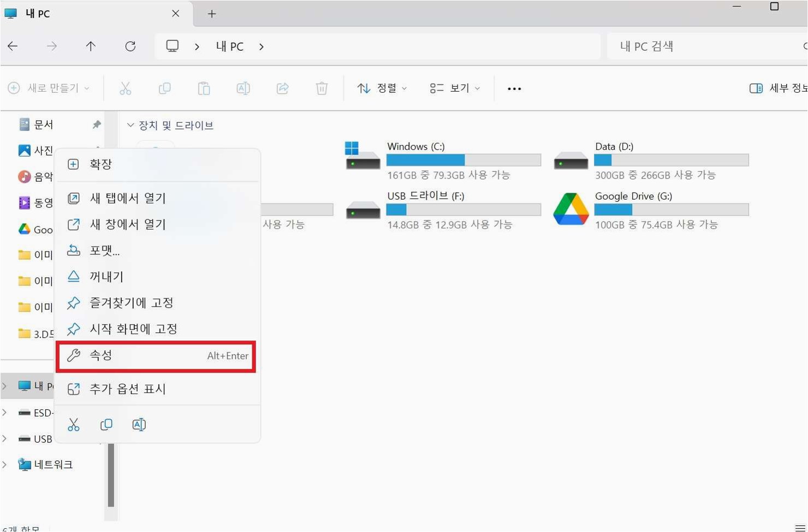Click the navigation pane vertical scrollbar
This screenshot has width=808, height=532.
point(111,475)
